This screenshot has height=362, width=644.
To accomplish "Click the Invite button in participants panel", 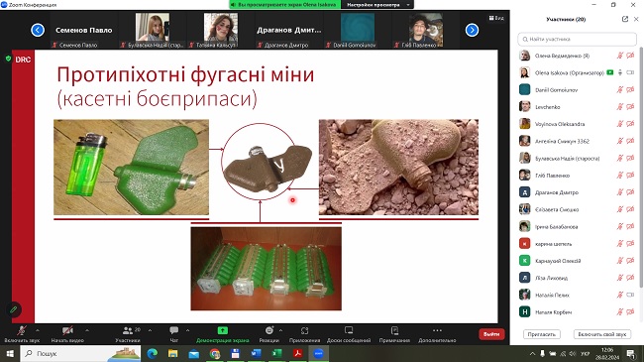I will click(x=541, y=334).
